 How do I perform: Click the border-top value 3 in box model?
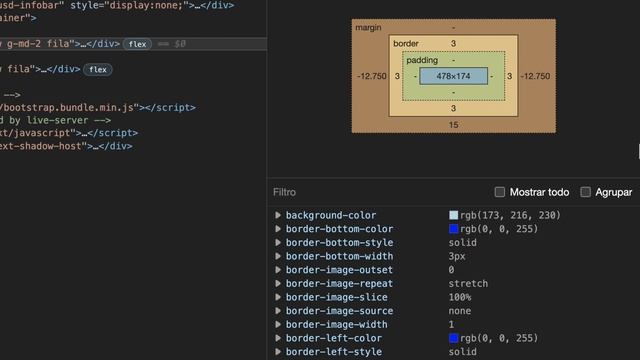coord(453,43)
